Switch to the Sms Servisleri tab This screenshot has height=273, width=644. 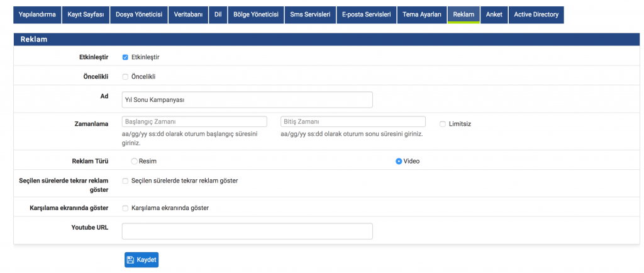tap(310, 14)
